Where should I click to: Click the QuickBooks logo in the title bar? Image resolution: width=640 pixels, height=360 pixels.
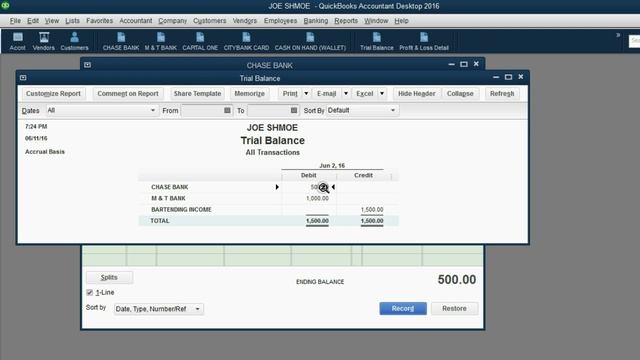(5, 5)
